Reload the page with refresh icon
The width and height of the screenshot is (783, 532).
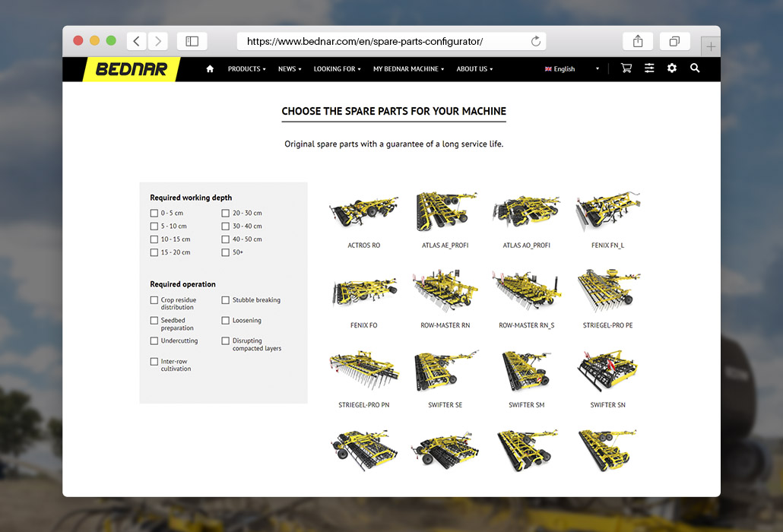click(x=536, y=42)
